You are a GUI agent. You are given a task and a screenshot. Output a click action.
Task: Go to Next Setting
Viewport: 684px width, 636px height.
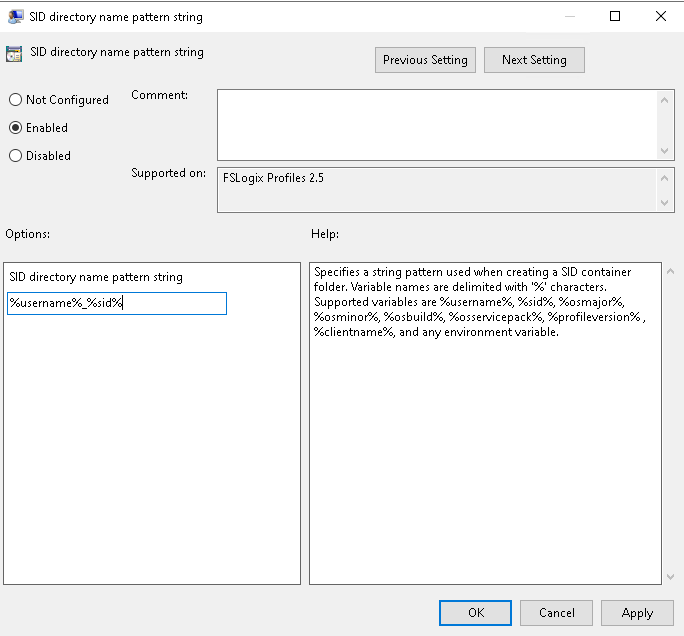click(534, 60)
